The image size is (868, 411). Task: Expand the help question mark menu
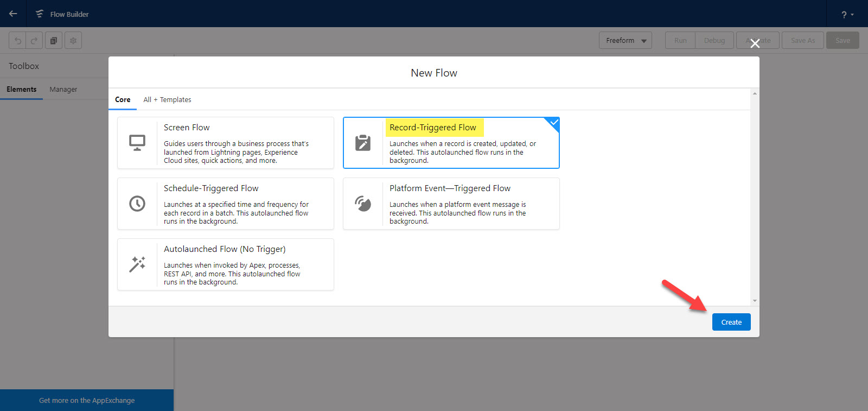(847, 15)
